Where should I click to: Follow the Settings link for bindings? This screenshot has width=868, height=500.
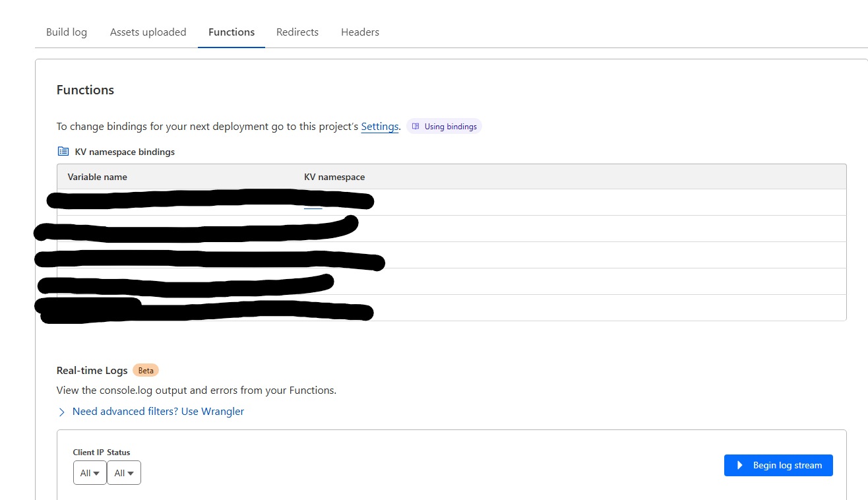pyautogui.click(x=380, y=127)
